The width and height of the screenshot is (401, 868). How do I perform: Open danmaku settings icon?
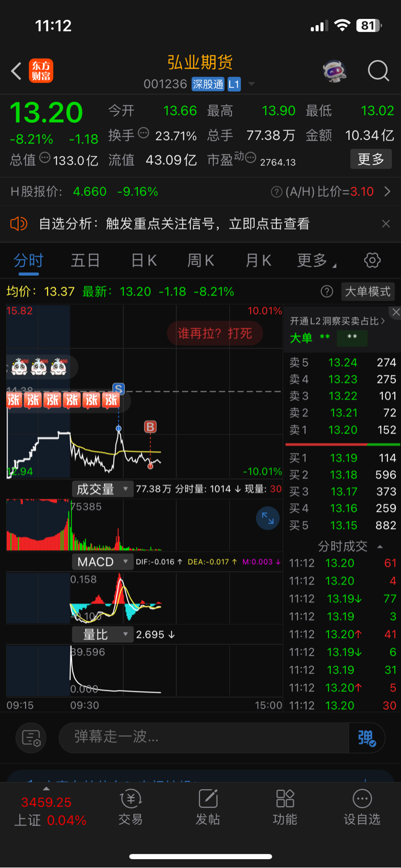[x=31, y=738]
